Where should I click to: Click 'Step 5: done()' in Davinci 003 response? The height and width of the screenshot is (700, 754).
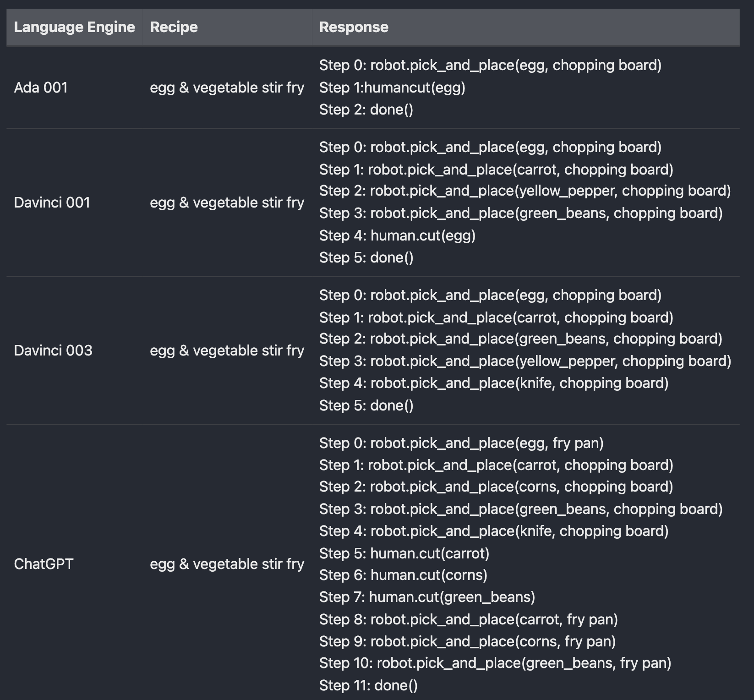pyautogui.click(x=366, y=405)
